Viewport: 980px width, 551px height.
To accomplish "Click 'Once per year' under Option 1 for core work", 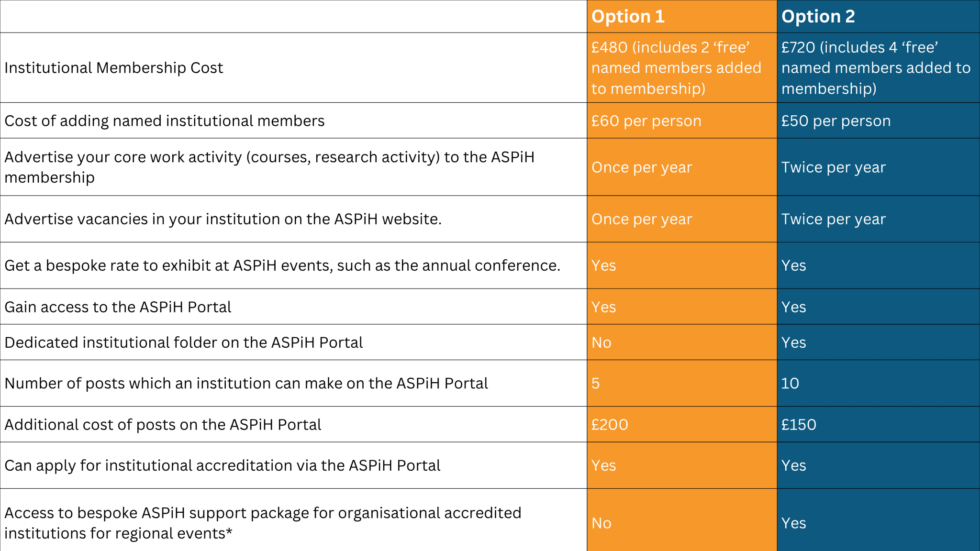I will click(642, 167).
